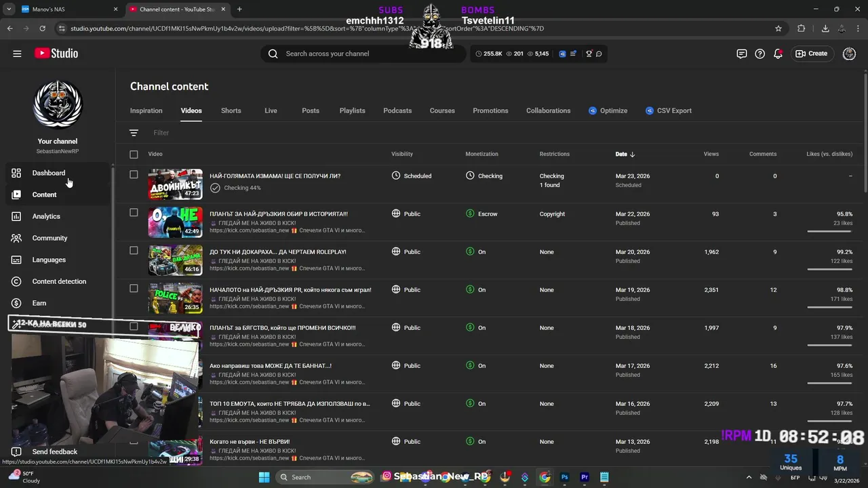Screen dimensions: 868x488
Task: Click the like ratio bar for 97.9% video
Action: (x=830, y=345)
